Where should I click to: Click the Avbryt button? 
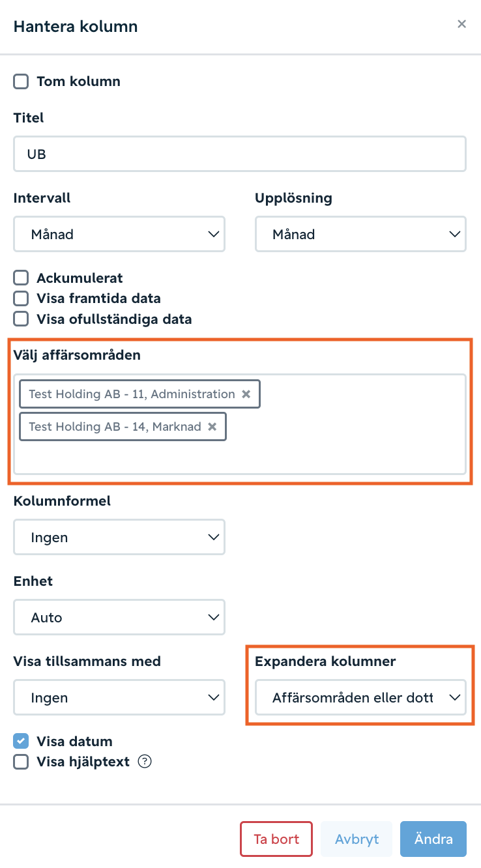pos(357,839)
